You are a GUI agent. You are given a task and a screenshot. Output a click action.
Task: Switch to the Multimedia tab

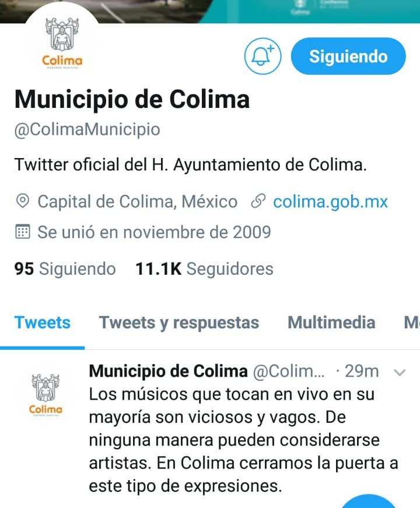tap(331, 323)
